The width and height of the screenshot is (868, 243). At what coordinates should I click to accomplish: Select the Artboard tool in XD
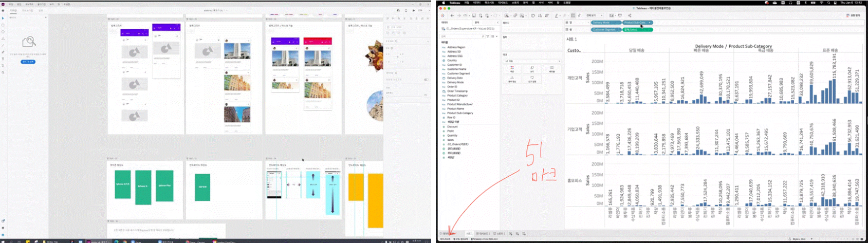tap(3, 65)
